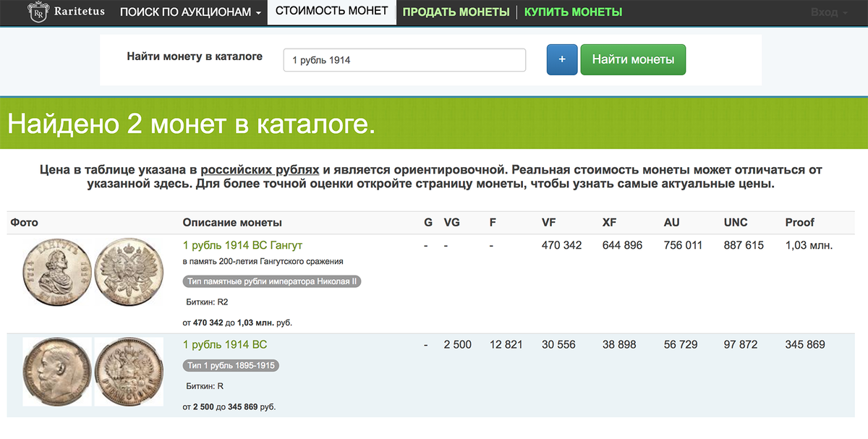
Task: Click the Proof price 1,03 млн. value
Action: [809, 245]
